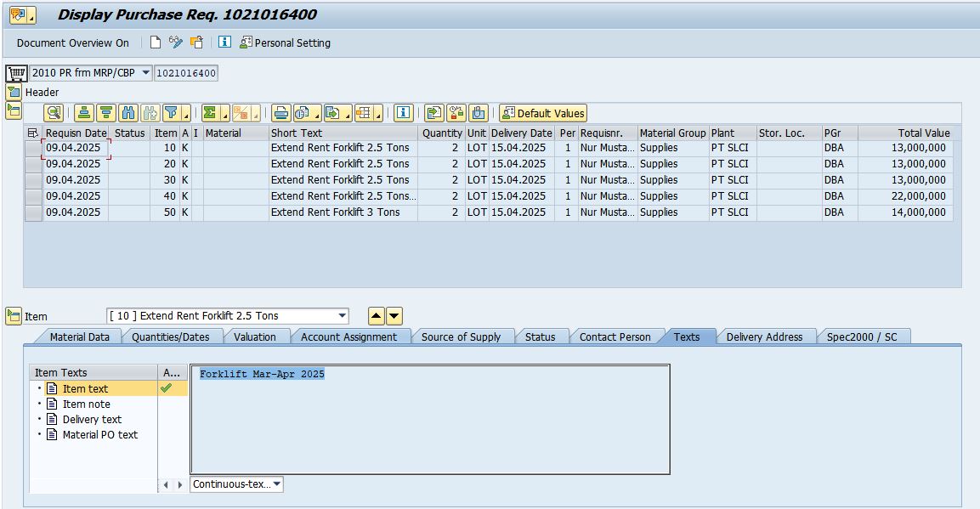The image size is (980, 509).
Task: Select the row for item 50
Action: 33,212
